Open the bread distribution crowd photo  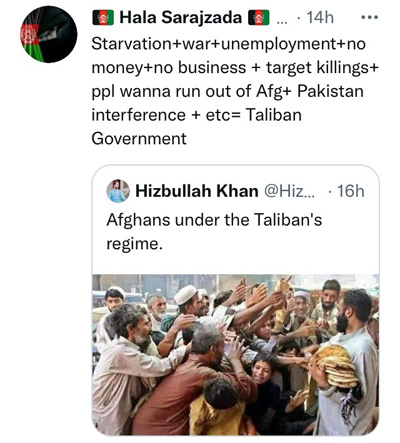(236, 354)
